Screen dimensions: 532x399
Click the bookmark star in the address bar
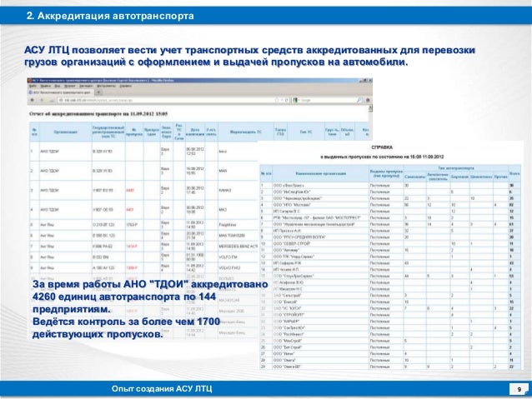[x=277, y=100]
